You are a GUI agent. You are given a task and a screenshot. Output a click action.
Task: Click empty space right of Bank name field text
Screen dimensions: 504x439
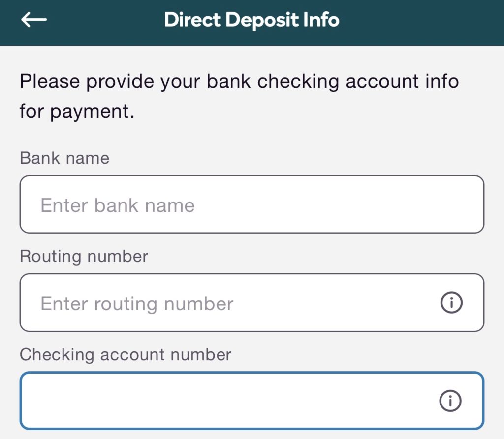pos(338,204)
